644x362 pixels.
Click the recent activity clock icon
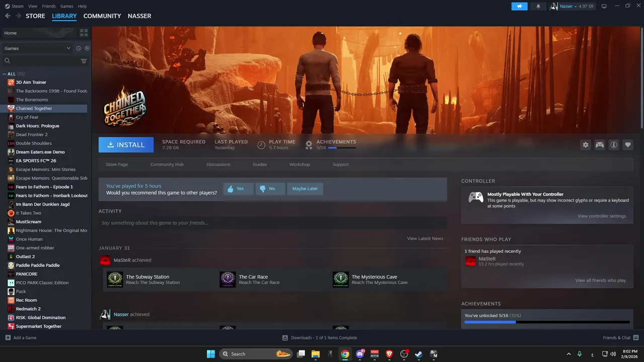[78, 48]
